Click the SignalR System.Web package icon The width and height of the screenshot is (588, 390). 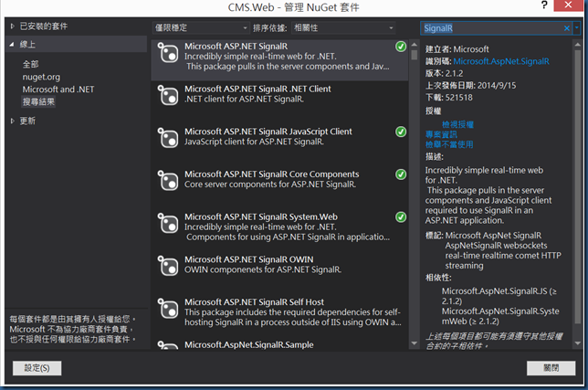point(168,223)
